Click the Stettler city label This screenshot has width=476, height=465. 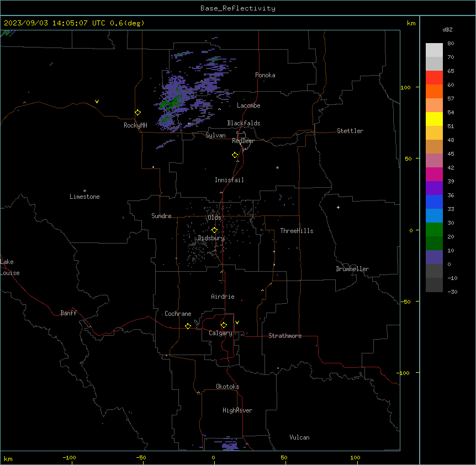(x=350, y=131)
